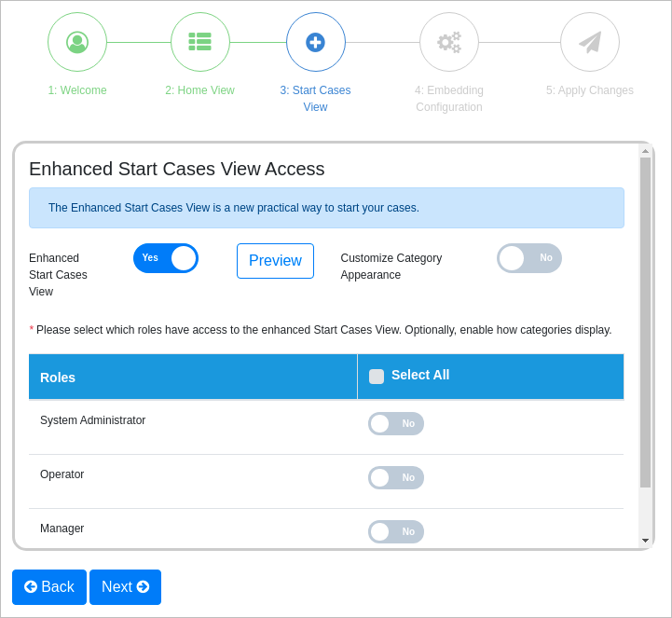Open the '5: Apply Changes' step label
The height and width of the screenshot is (618, 672).
pos(590,90)
